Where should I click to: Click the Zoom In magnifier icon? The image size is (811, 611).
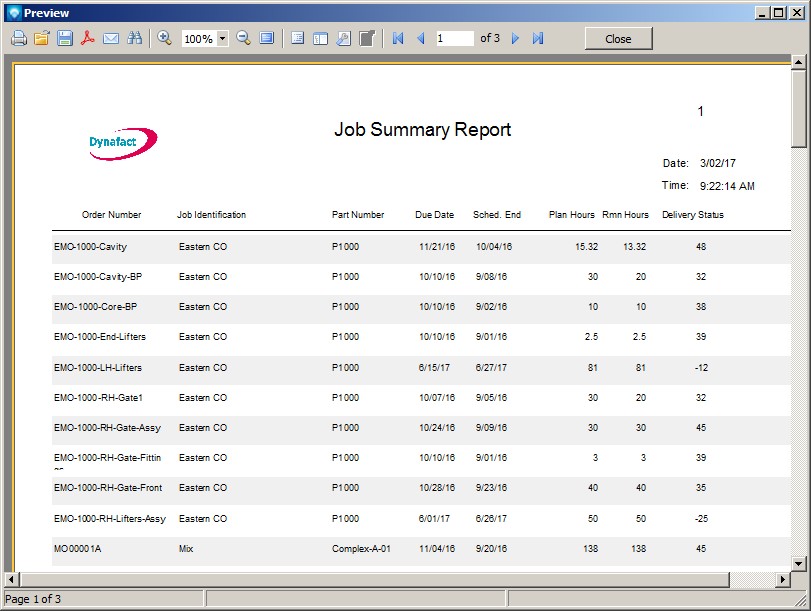pos(165,38)
